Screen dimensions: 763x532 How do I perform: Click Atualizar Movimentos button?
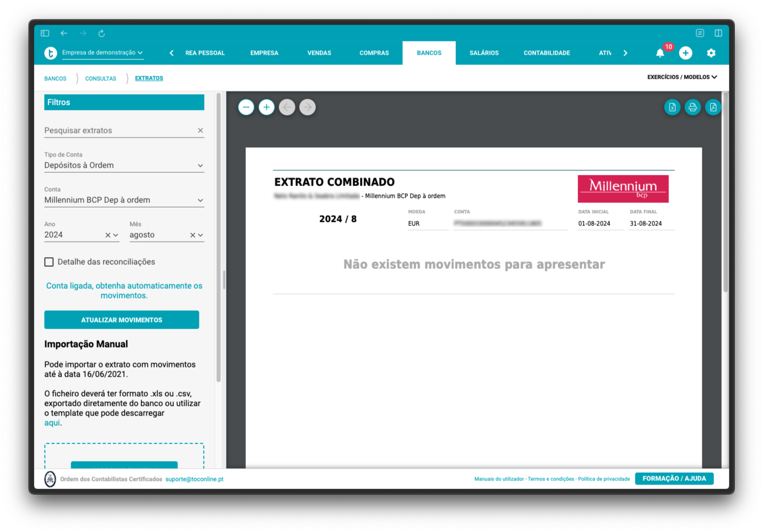[x=122, y=320]
